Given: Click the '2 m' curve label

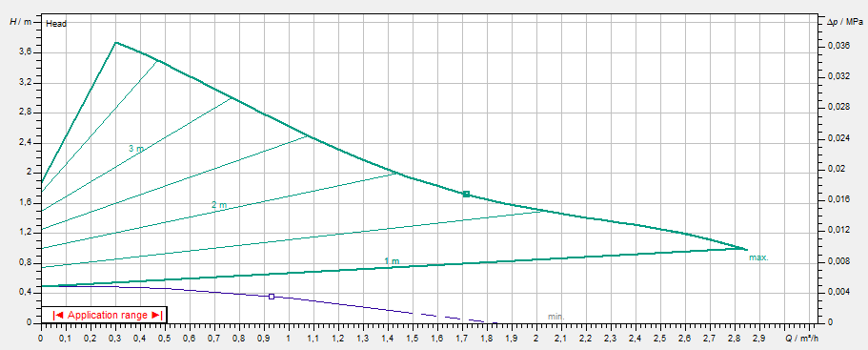Looking at the screenshot, I should pos(219,205).
